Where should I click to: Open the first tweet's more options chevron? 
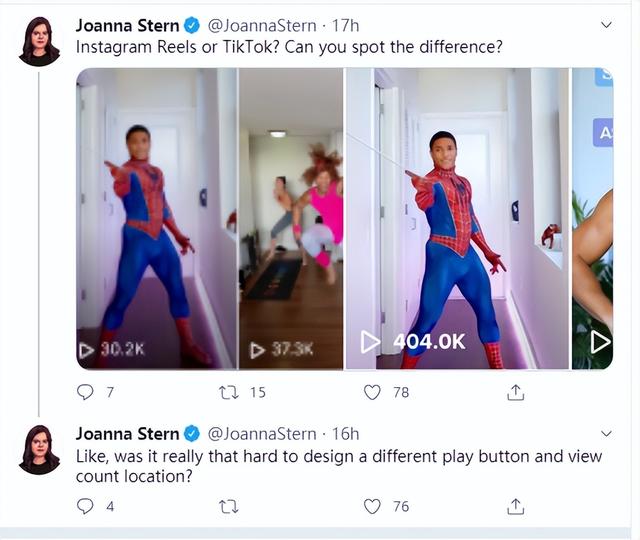coord(605,24)
